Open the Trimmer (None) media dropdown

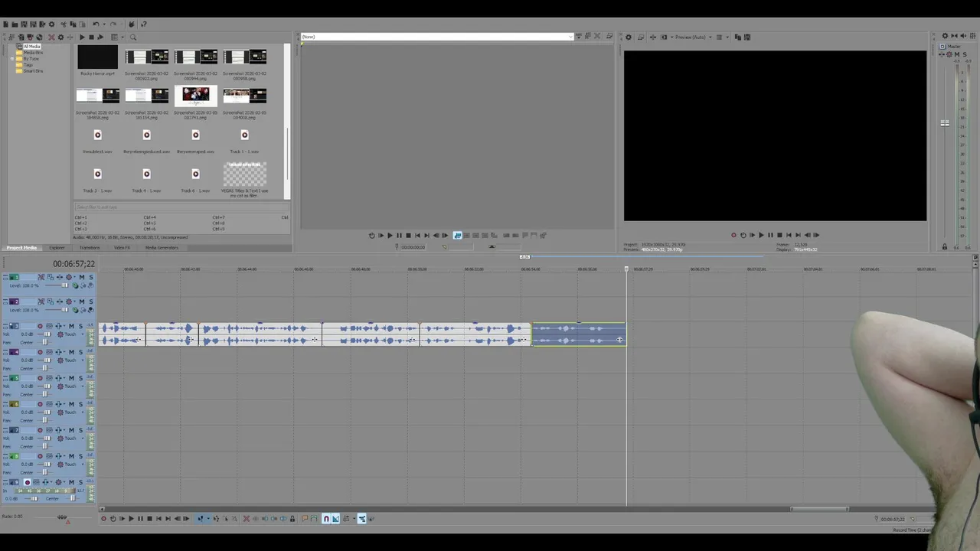[x=569, y=37]
